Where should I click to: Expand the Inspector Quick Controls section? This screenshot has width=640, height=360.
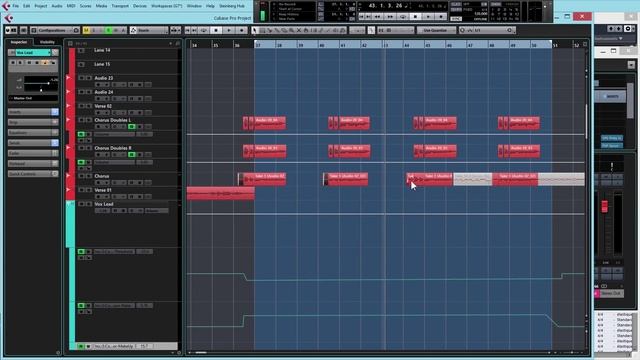(33, 174)
